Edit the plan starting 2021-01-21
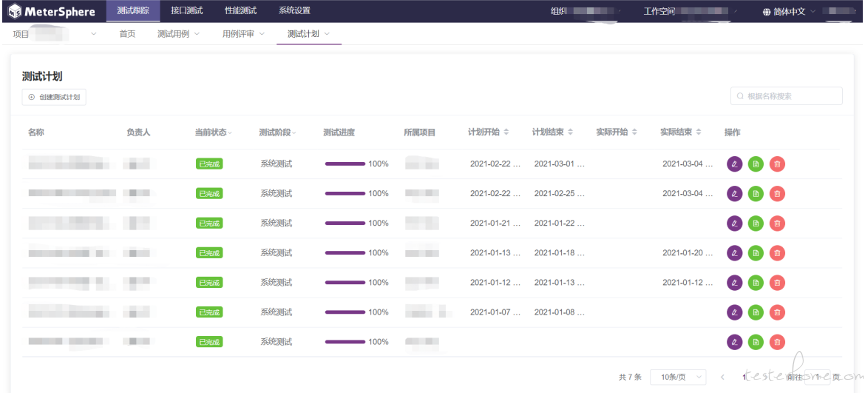 point(735,224)
